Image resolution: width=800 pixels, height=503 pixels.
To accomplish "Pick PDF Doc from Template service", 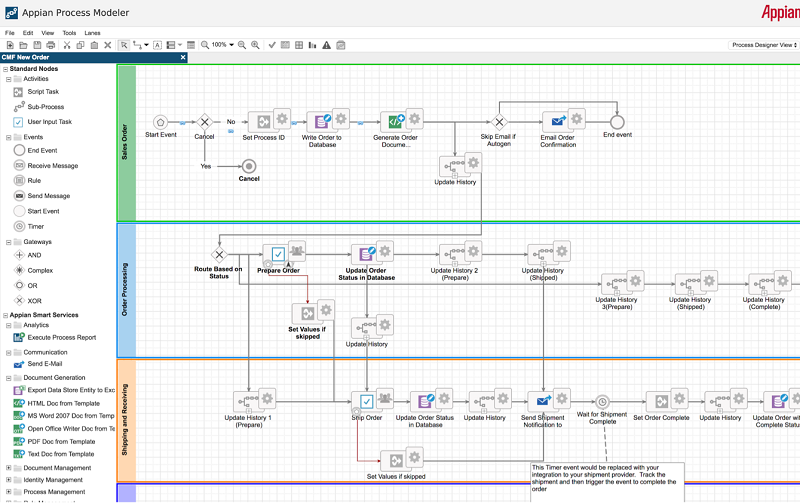I will pyautogui.click(x=54, y=442).
